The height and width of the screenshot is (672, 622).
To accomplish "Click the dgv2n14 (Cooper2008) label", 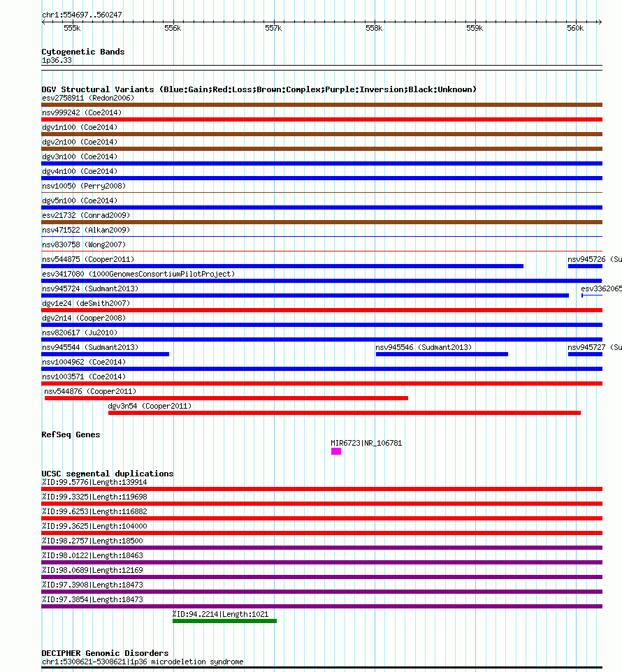I will [x=84, y=318].
